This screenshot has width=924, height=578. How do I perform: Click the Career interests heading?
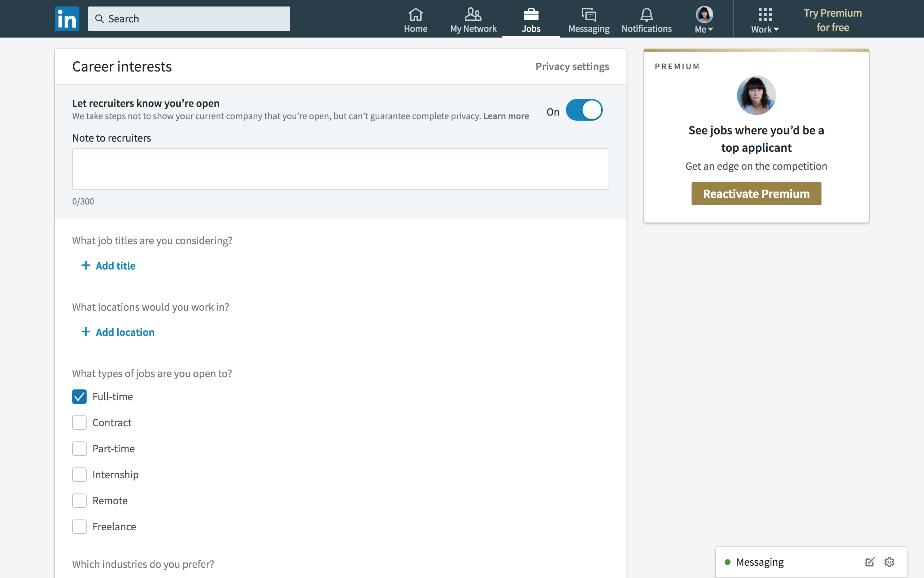pyautogui.click(x=122, y=66)
